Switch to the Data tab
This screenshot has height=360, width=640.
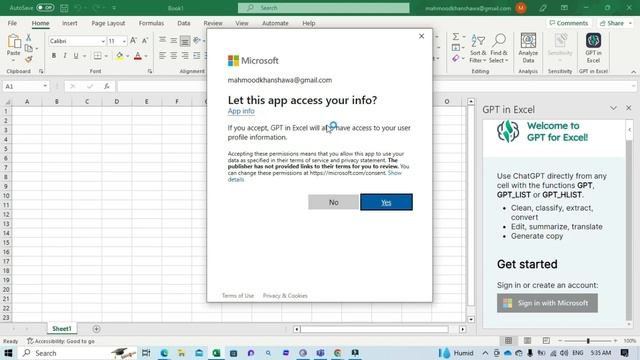point(184,23)
